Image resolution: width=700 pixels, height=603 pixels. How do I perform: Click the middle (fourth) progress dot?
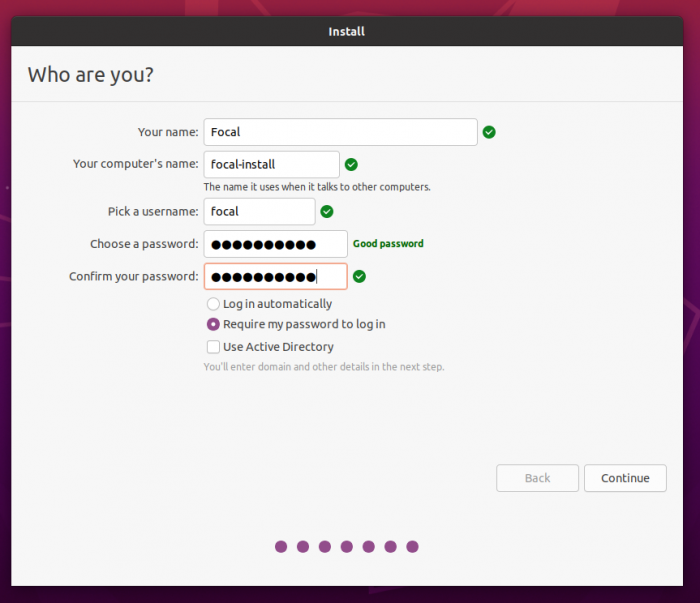tap(347, 547)
